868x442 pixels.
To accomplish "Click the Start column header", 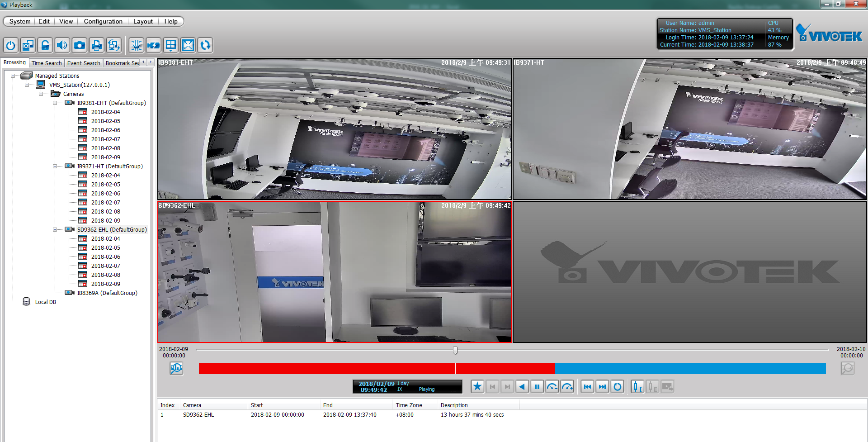I will point(284,405).
